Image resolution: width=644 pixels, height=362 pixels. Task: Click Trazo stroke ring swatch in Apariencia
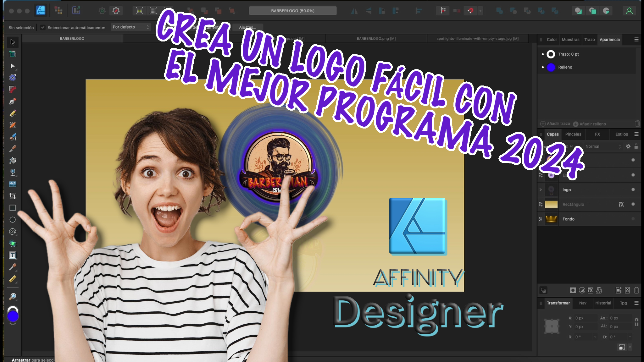coord(551,54)
